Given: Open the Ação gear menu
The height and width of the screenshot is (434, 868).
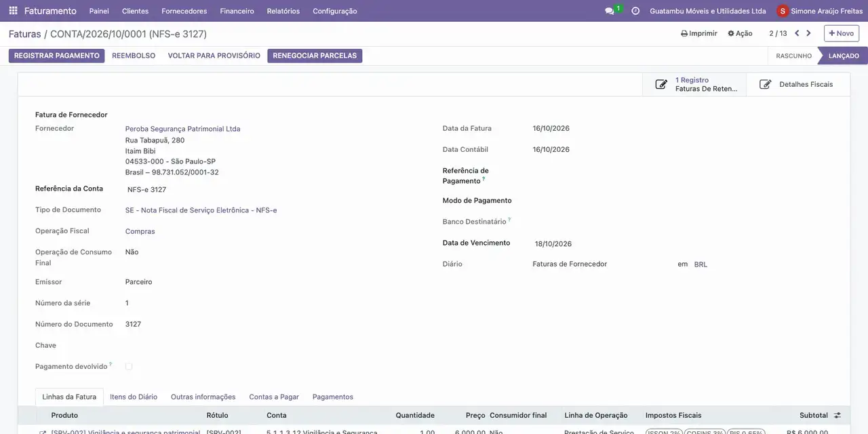Looking at the screenshot, I should [740, 33].
